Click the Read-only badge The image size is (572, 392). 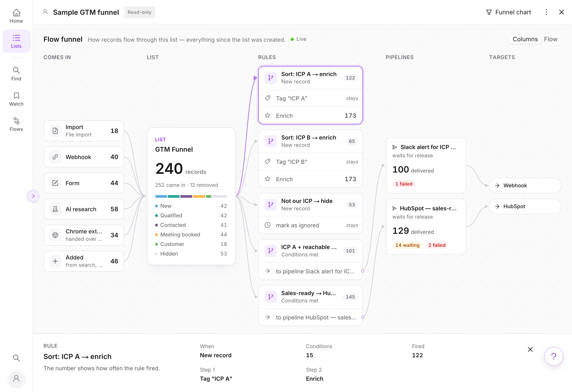pos(140,12)
